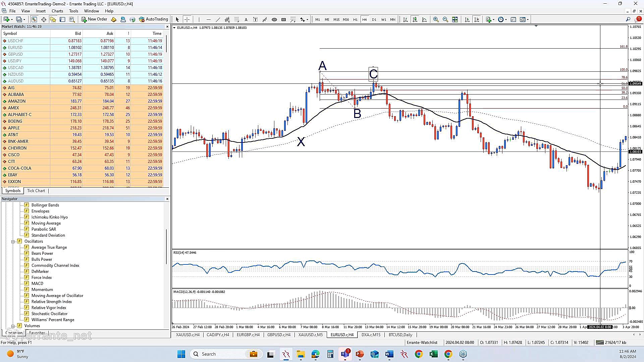Zoom out of the chart
Viewport: 644px width, 362px height.
point(445,19)
